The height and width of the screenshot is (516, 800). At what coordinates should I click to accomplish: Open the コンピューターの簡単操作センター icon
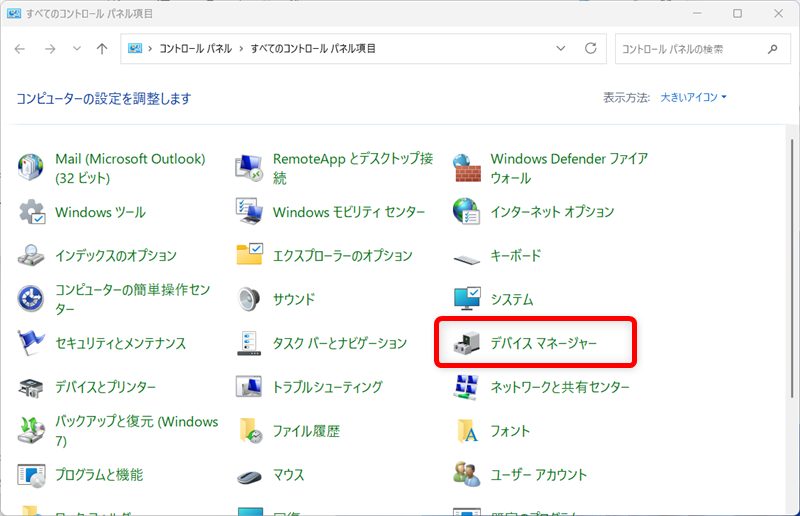(31, 299)
